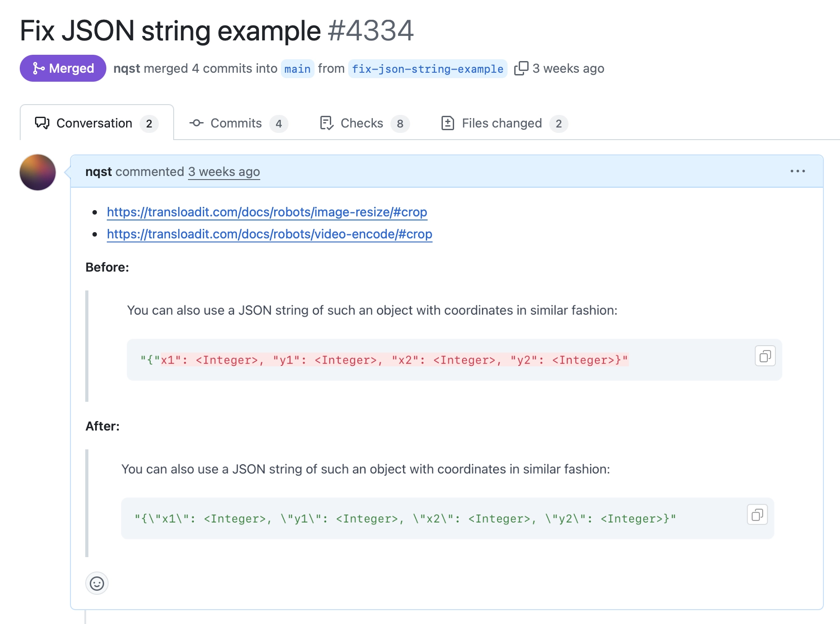Image resolution: width=840 pixels, height=624 pixels.
Task: Open the fix-json-string-example branch label
Action: pos(427,69)
